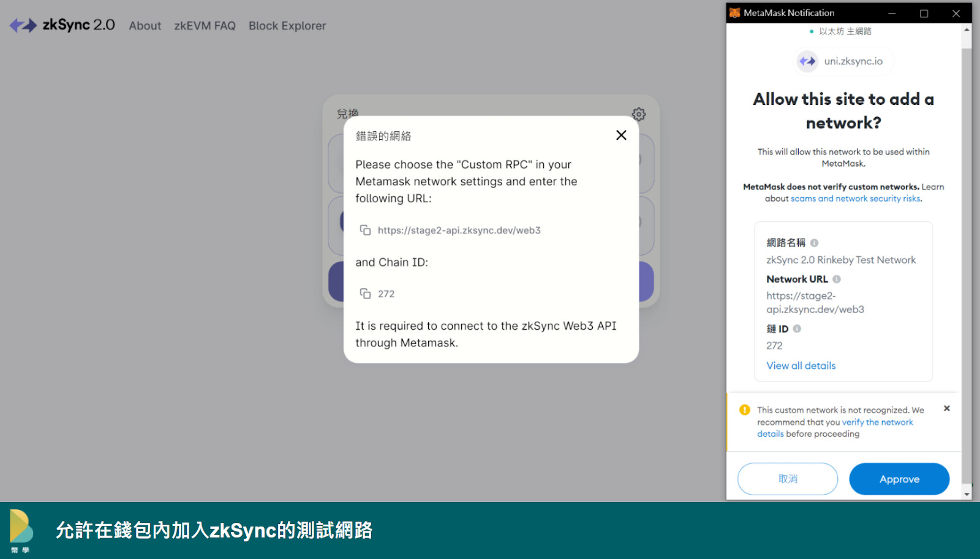Close the wrong network dialog
980x559 pixels.
(x=621, y=135)
